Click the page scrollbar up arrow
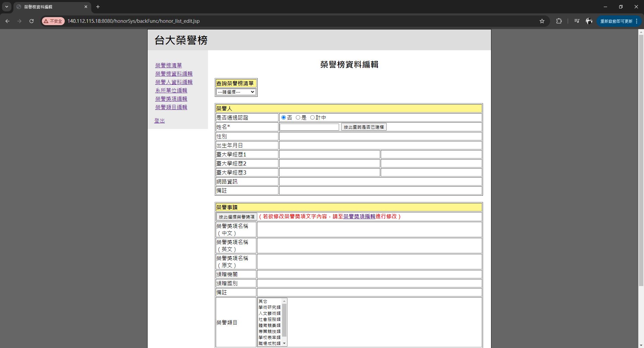 point(641,32)
